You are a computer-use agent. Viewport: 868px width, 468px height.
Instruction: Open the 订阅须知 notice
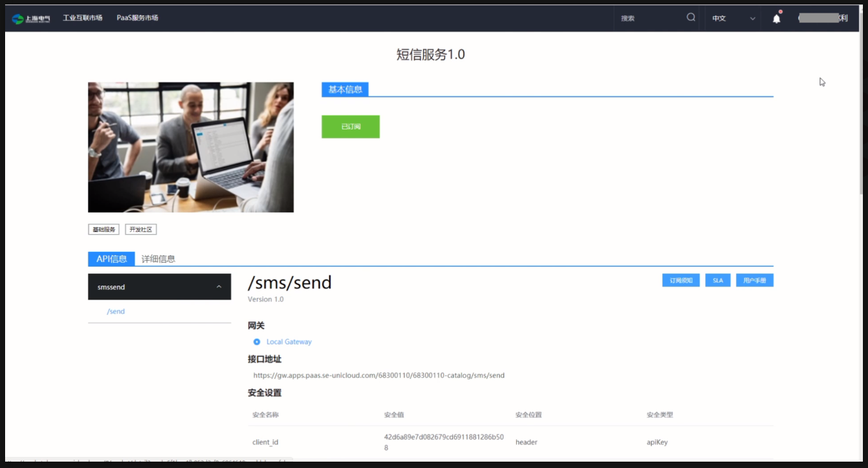(680, 280)
